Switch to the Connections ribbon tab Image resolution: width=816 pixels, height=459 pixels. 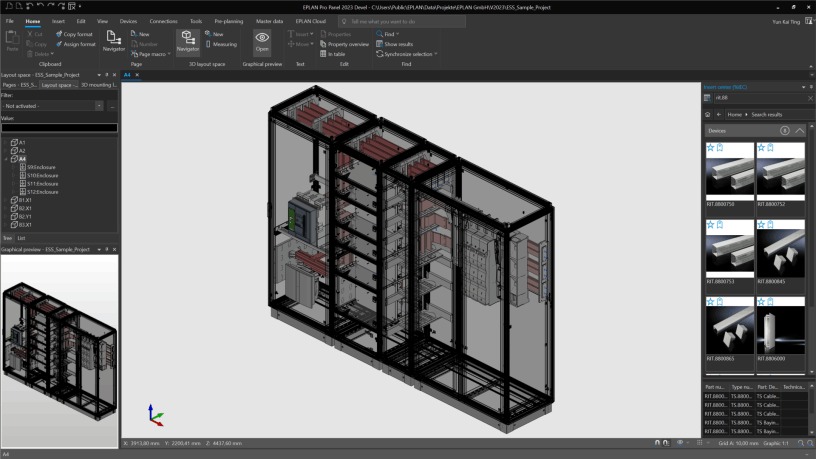pyautogui.click(x=163, y=21)
